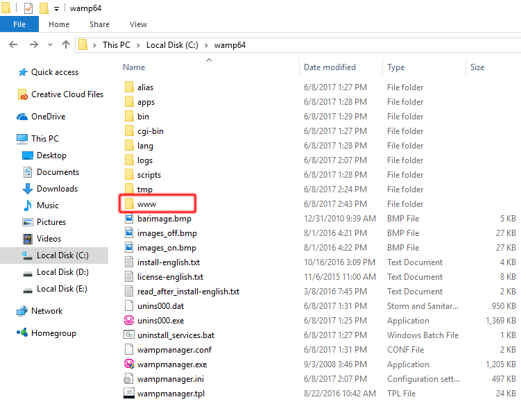
Task: Click wamp64 breadcrumb in the address bar
Action: [230, 45]
